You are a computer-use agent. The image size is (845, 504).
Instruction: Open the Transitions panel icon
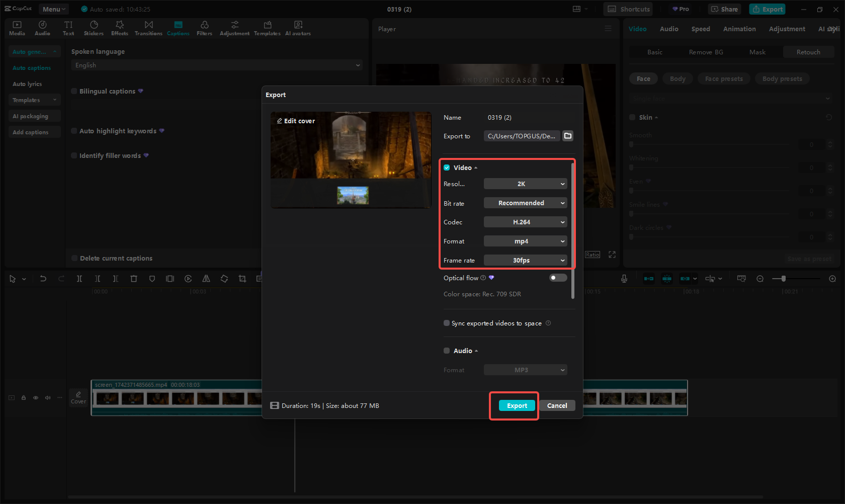click(x=148, y=28)
